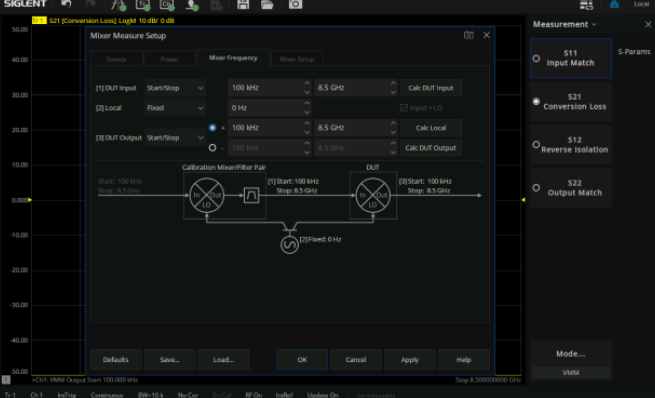The height and width of the screenshot is (398, 655).
Task: Toggle the Input > LO checkbox
Action: [x=404, y=108]
